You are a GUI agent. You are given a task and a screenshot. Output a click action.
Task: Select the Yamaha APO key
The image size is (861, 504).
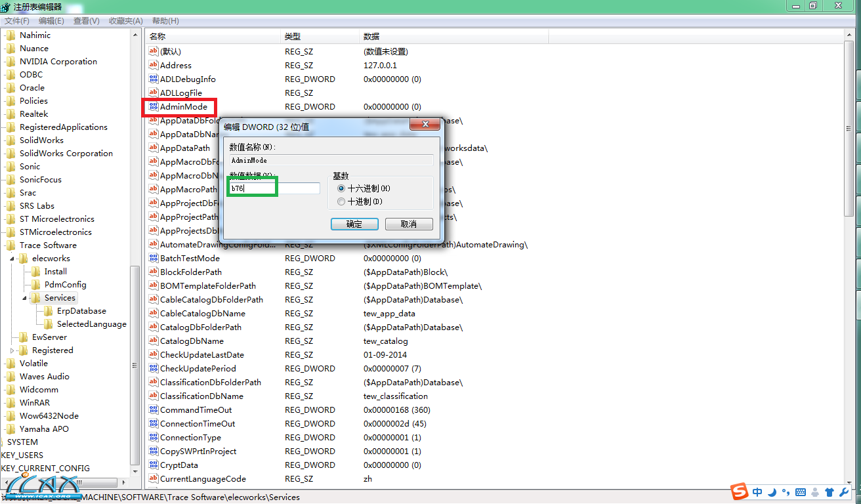[x=44, y=429]
